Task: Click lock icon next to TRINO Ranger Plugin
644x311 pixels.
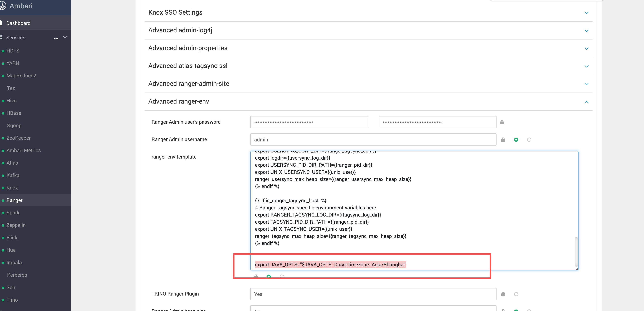Action: pyautogui.click(x=503, y=294)
